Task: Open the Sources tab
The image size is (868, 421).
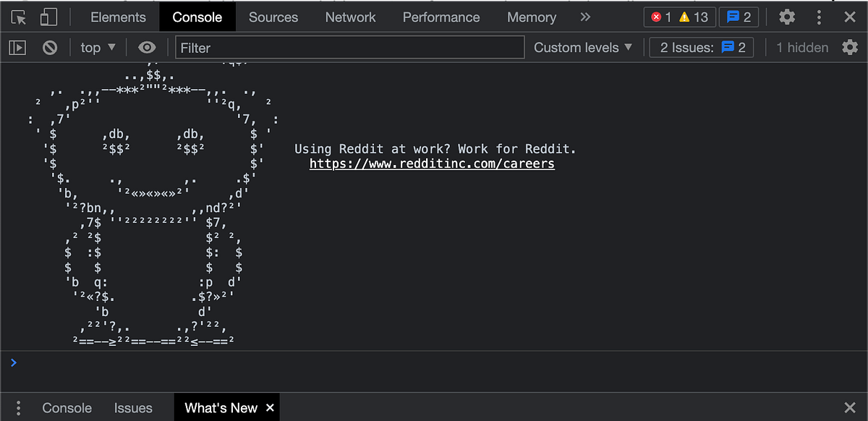Action: point(273,17)
